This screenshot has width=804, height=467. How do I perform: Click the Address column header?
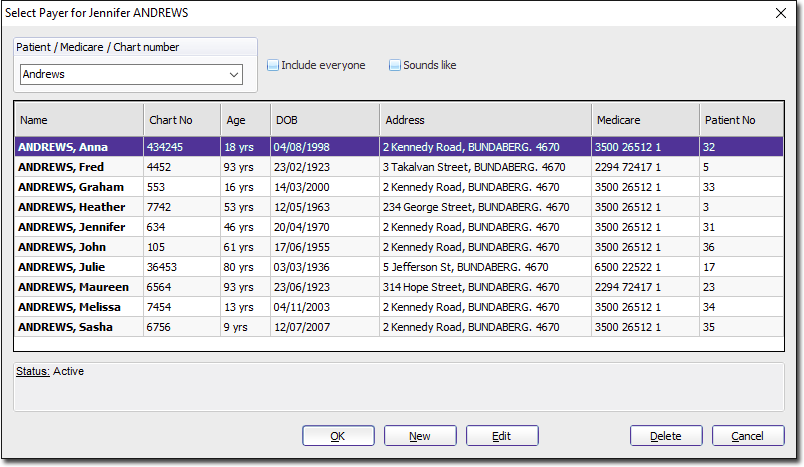coord(484,120)
